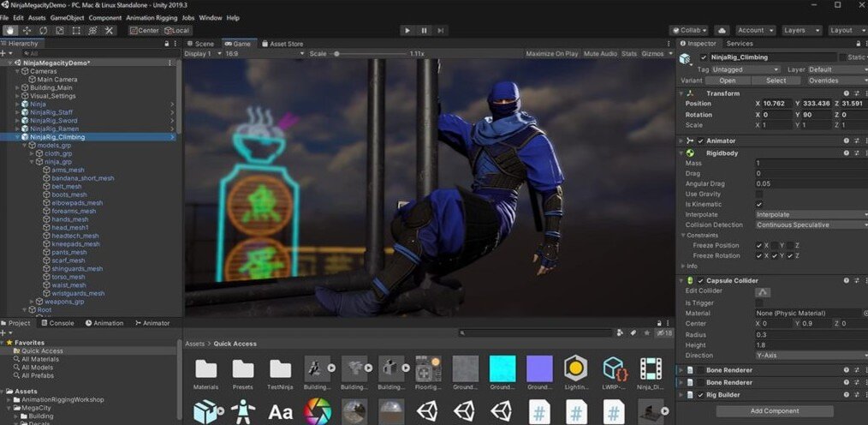868x425 pixels.
Task: Collapse the ninja_grp tree item
Action: point(33,162)
